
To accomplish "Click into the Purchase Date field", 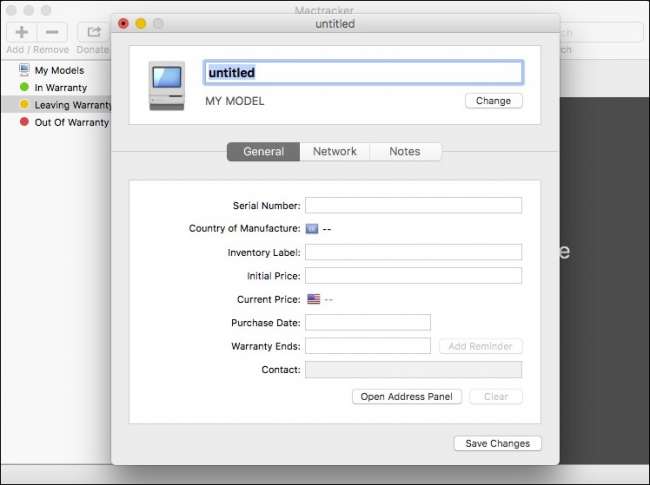I will (368, 322).
